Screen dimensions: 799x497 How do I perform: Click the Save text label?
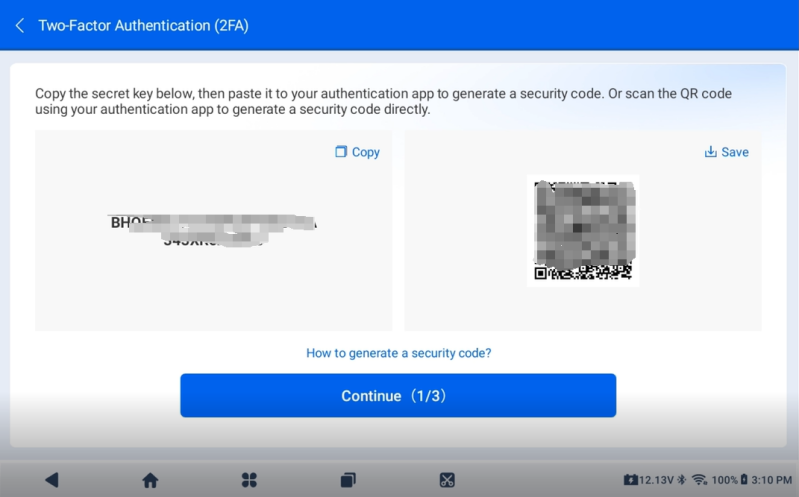(735, 152)
